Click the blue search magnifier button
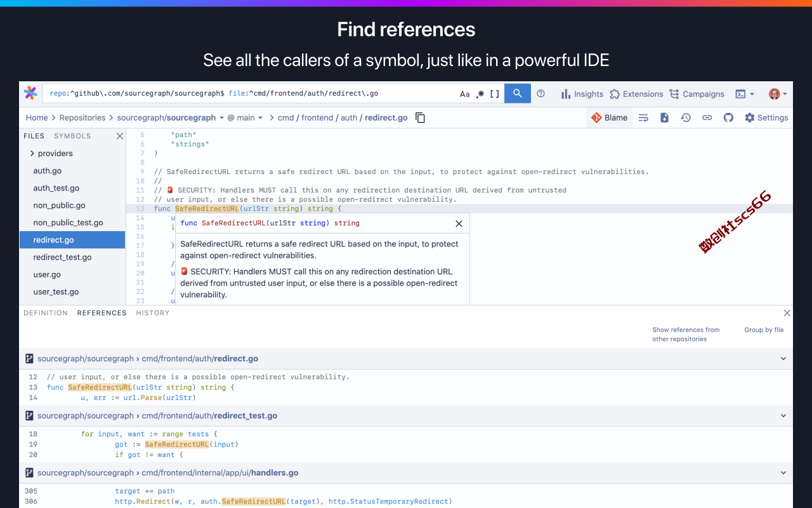The height and width of the screenshot is (508, 812). pos(518,93)
